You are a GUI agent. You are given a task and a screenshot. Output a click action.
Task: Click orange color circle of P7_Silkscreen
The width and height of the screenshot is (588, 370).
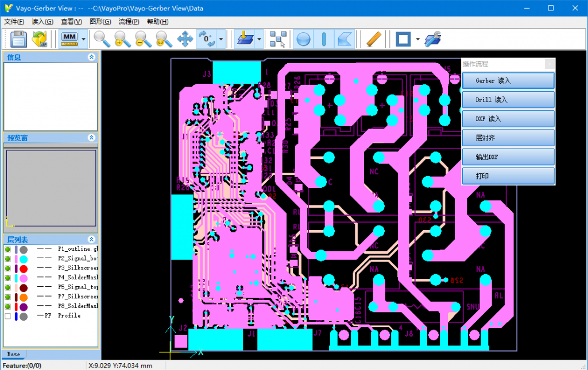tap(24, 297)
